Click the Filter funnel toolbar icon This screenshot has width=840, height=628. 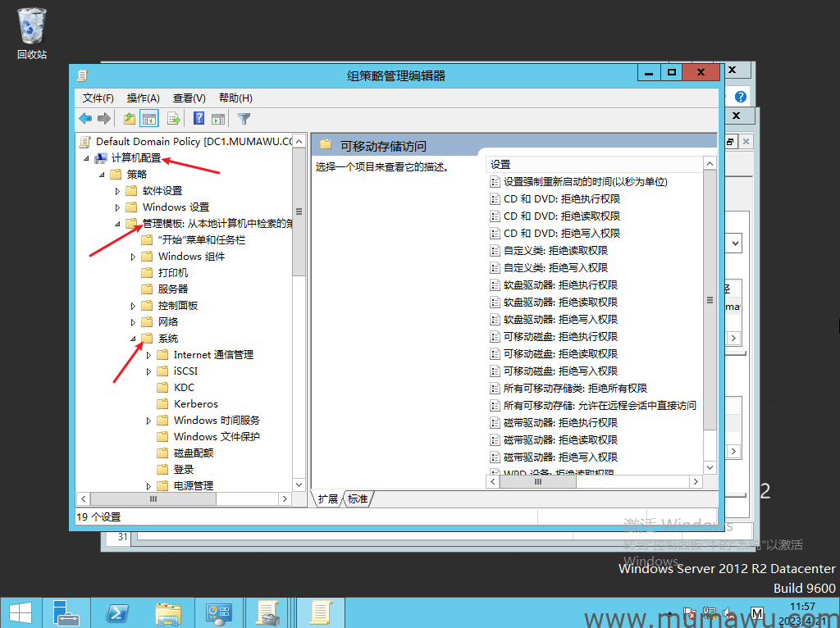(244, 119)
